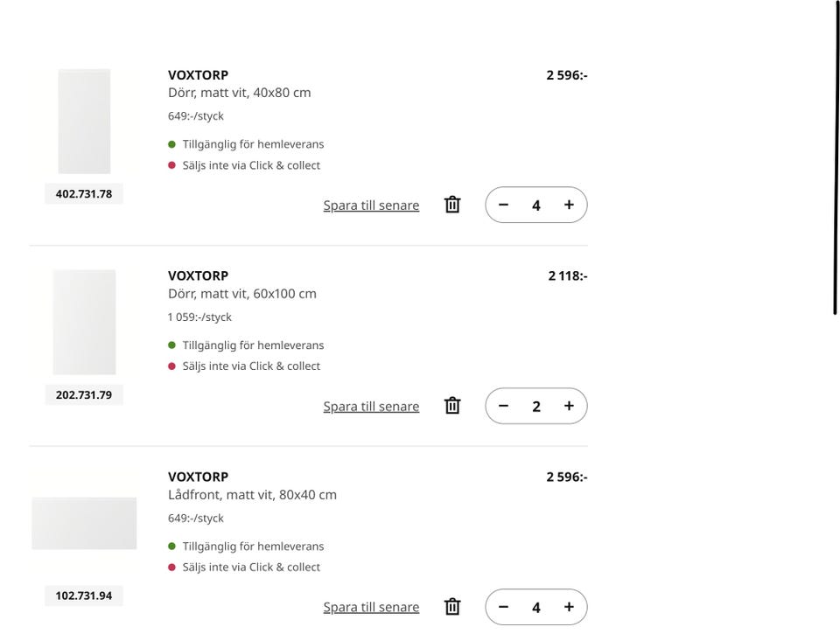Increase quantity of 40x80 cm door
The width and height of the screenshot is (840, 641).
coord(569,205)
